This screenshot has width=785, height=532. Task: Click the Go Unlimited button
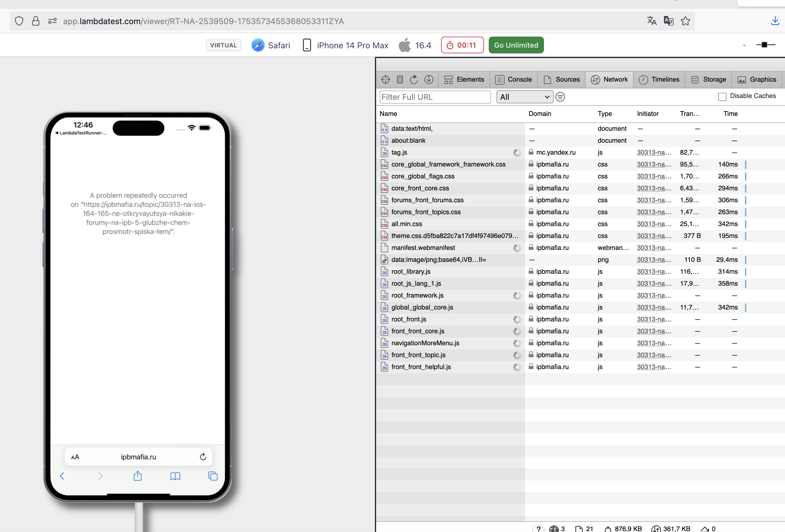516,45
